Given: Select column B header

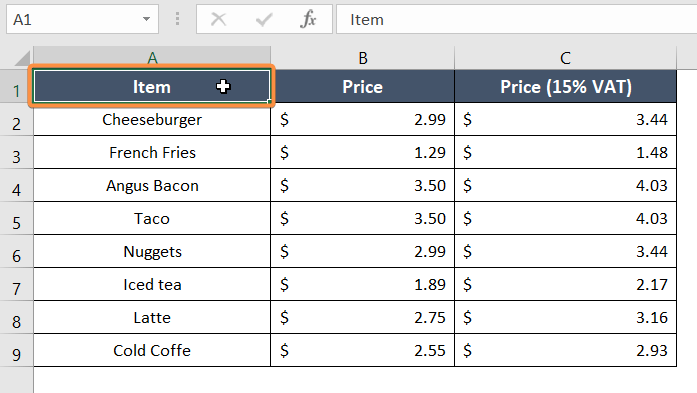Looking at the screenshot, I should tap(363, 58).
